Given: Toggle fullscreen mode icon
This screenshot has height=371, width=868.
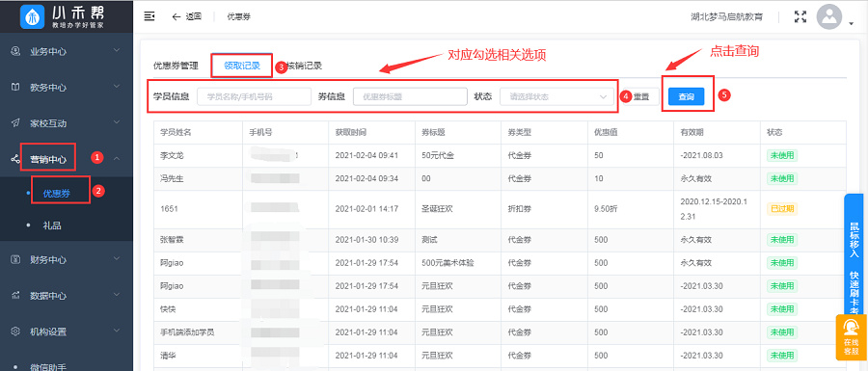Looking at the screenshot, I should click(x=800, y=16).
